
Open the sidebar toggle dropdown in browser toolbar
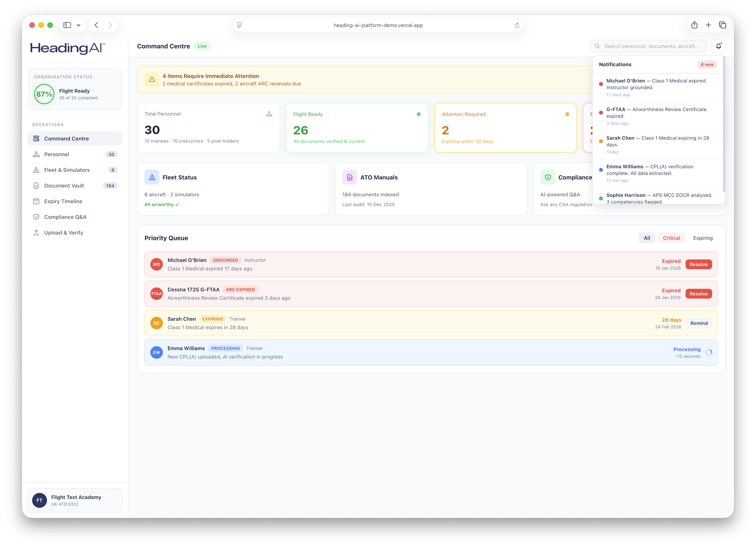[79, 25]
